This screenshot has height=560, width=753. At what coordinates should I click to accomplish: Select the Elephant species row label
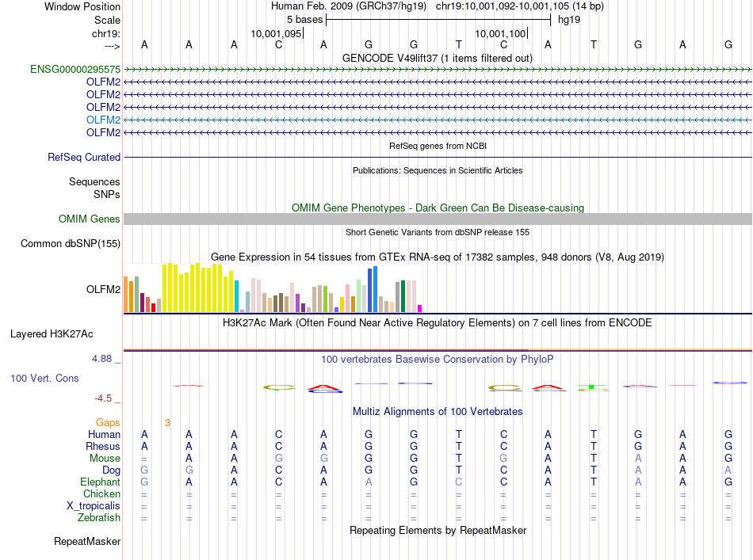click(x=100, y=482)
